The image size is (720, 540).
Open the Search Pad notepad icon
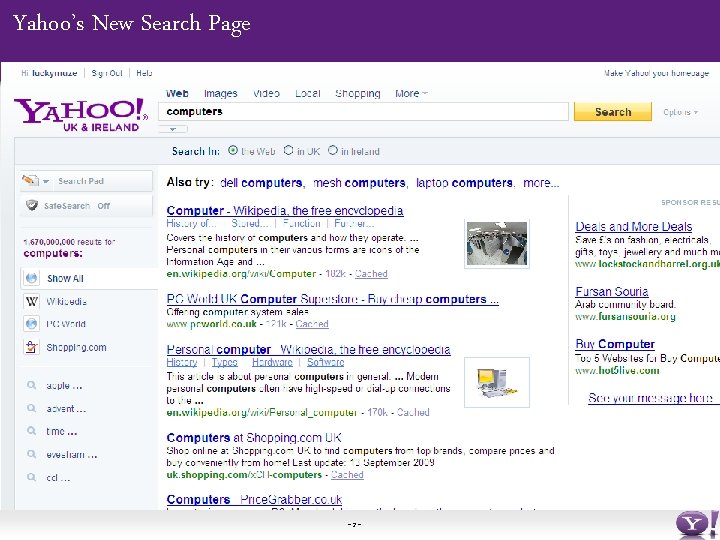(30, 180)
